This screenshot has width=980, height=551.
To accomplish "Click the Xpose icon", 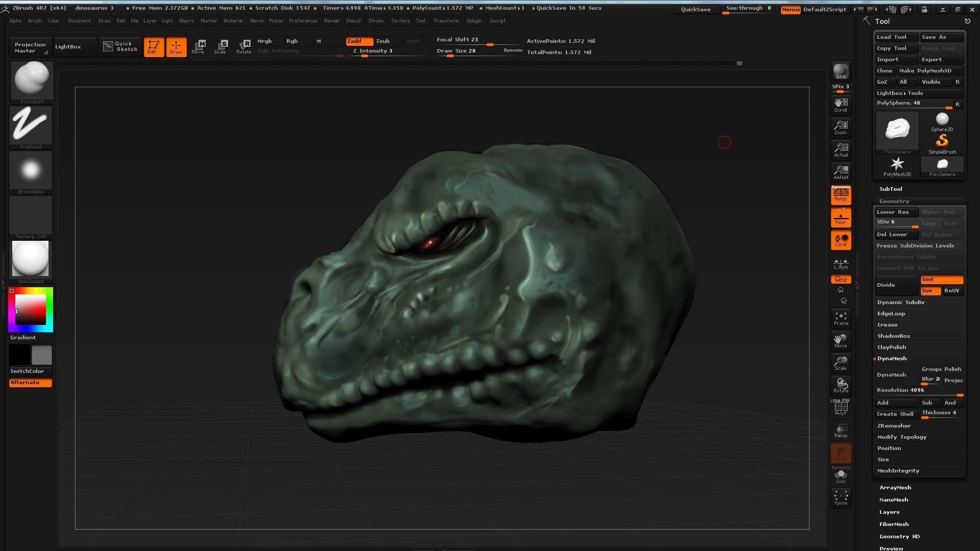I will [841, 497].
